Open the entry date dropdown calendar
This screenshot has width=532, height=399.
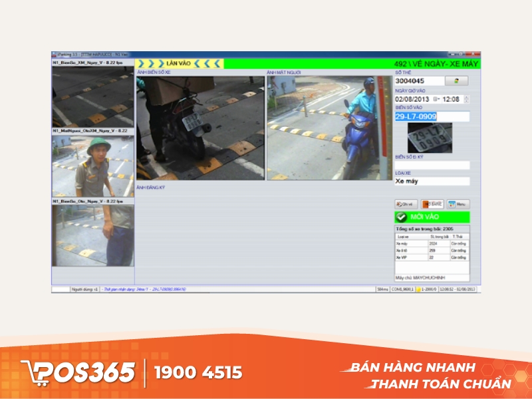click(436, 99)
